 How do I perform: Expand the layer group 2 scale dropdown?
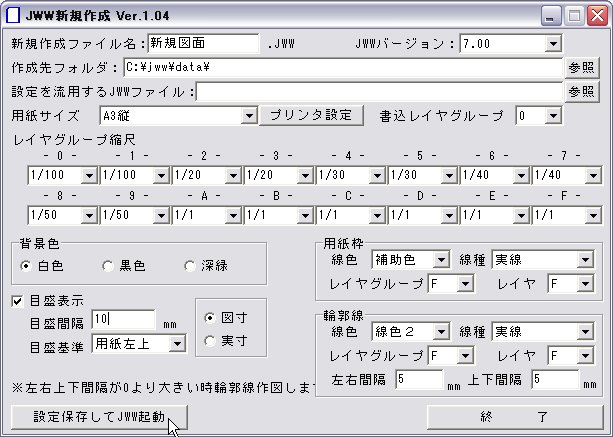233,175
